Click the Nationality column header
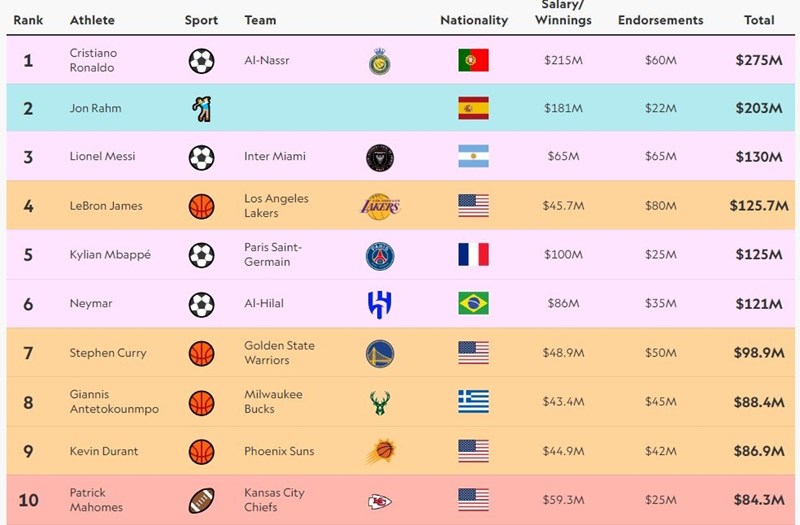Image resolution: width=800 pixels, height=525 pixels. [474, 20]
